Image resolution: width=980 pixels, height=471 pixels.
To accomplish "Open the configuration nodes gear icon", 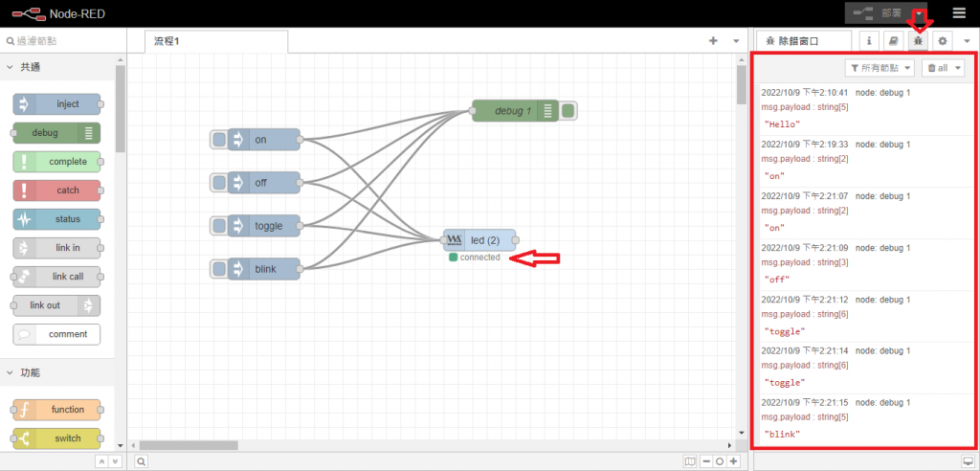I will point(943,40).
